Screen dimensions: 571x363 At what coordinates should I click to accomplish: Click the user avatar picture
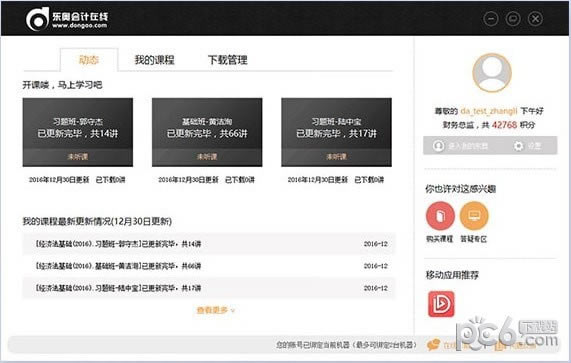[492, 73]
